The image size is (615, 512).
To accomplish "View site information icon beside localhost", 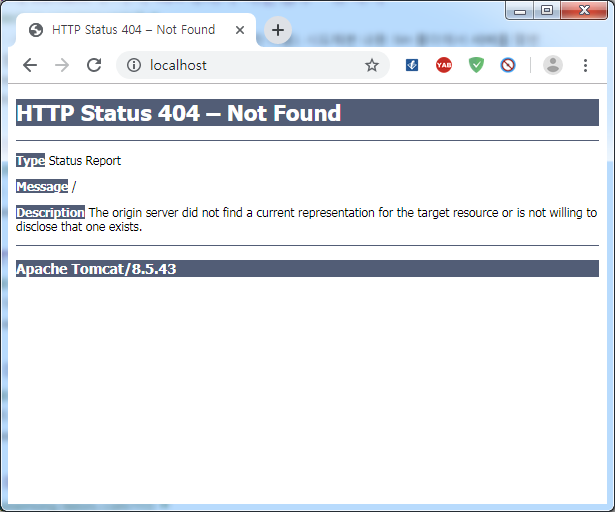I will (x=134, y=65).
